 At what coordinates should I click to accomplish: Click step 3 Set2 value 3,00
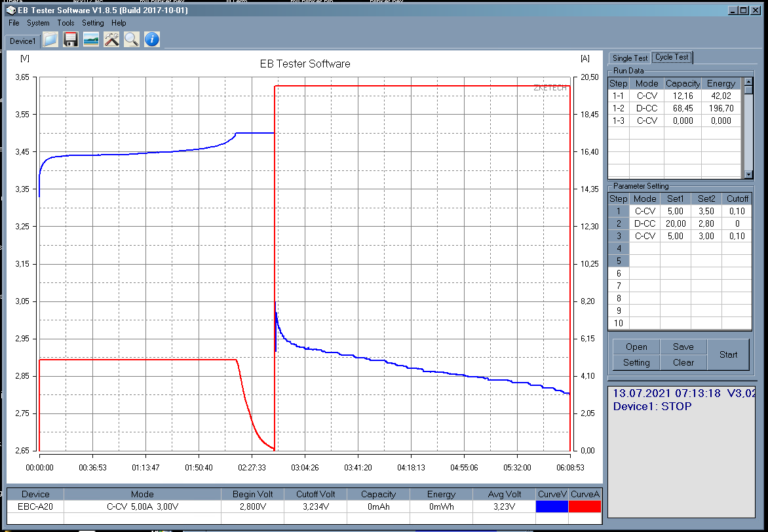click(706, 236)
